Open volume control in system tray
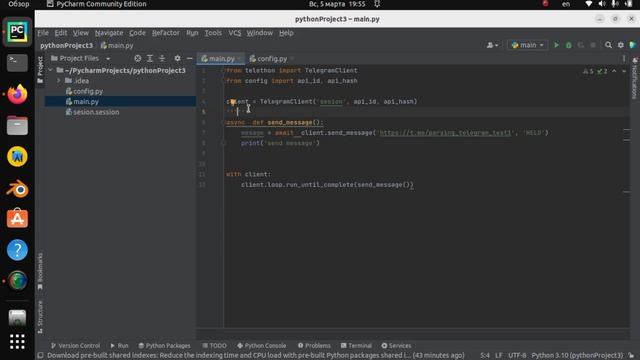 coord(602,4)
